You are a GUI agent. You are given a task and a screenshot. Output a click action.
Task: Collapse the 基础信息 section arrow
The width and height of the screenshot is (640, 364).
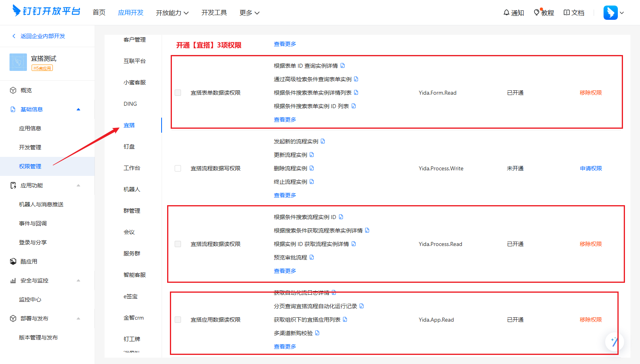78,109
